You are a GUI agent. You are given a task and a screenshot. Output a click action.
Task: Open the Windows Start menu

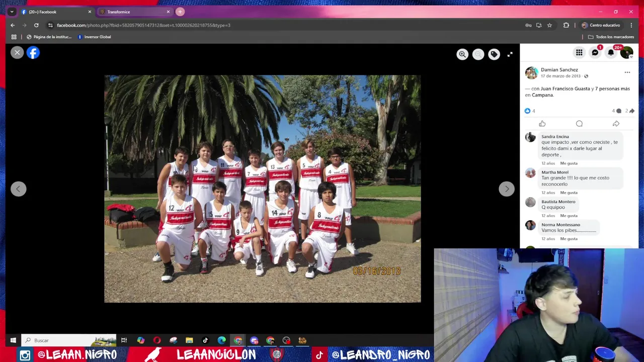click(x=13, y=340)
